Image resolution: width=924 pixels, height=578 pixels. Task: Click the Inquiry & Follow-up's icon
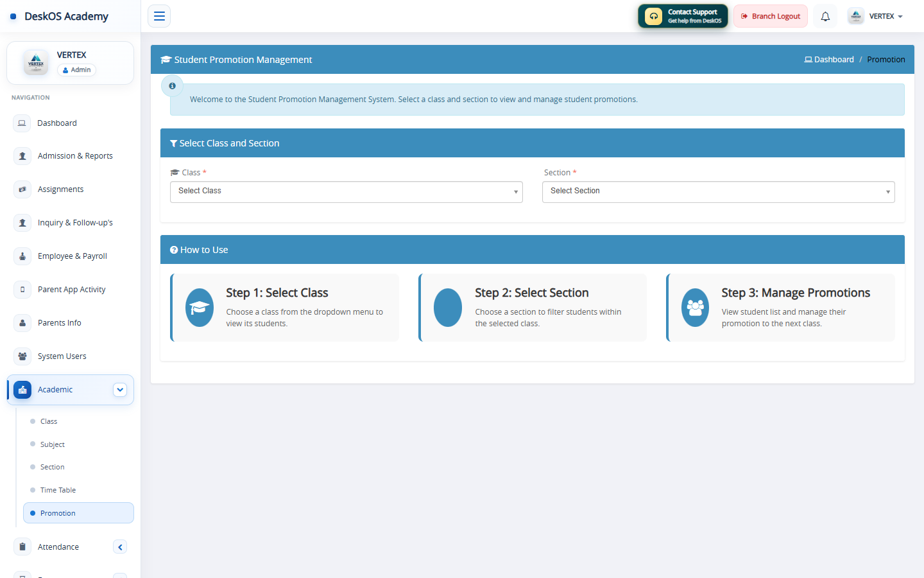tap(22, 223)
